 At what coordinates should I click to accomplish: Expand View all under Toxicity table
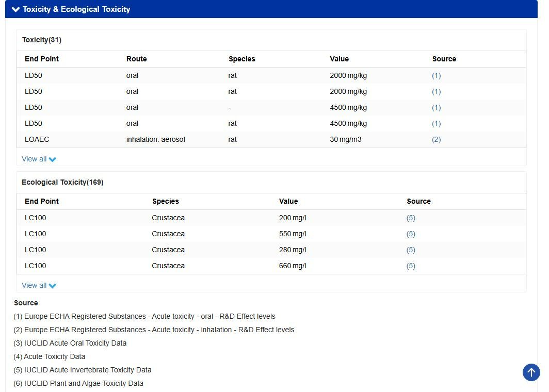pyautogui.click(x=39, y=159)
